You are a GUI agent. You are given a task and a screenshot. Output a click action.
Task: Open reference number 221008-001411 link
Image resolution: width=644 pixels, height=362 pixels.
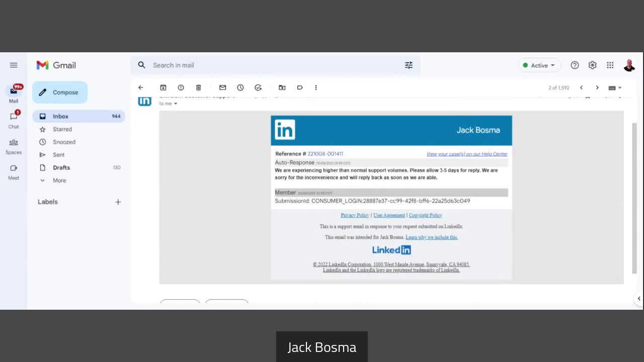pyautogui.click(x=326, y=154)
